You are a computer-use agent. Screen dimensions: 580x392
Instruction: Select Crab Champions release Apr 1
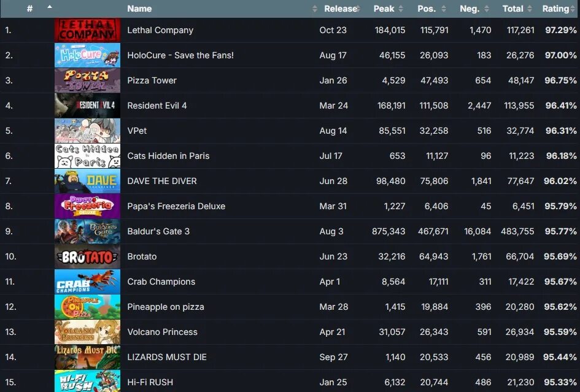[330, 282]
